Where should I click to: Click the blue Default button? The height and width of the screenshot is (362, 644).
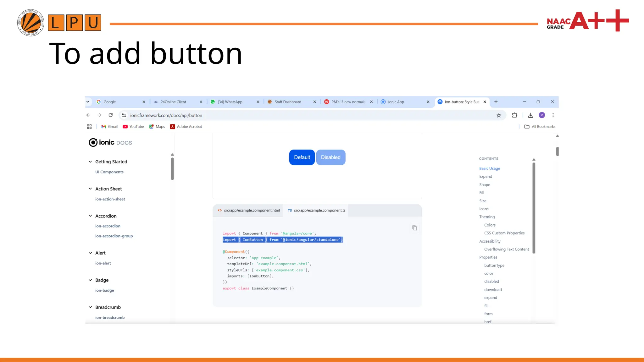click(x=302, y=157)
